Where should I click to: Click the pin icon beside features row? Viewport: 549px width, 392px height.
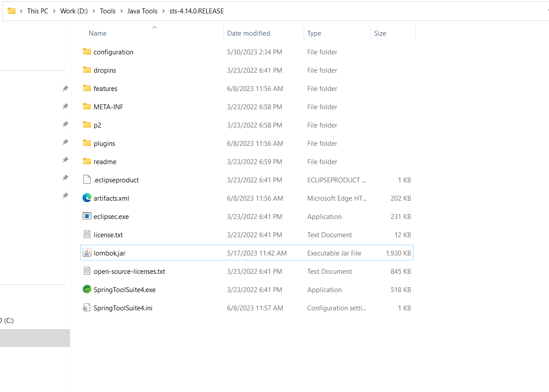click(65, 89)
